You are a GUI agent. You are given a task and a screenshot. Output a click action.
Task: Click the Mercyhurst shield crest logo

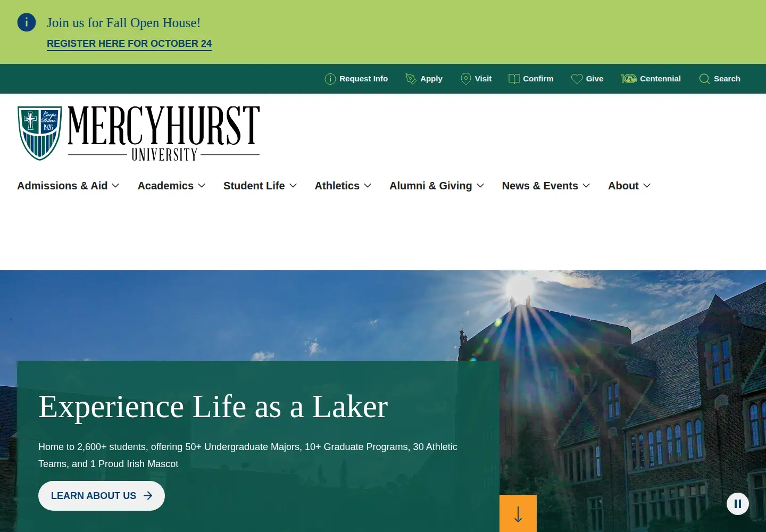point(40,133)
